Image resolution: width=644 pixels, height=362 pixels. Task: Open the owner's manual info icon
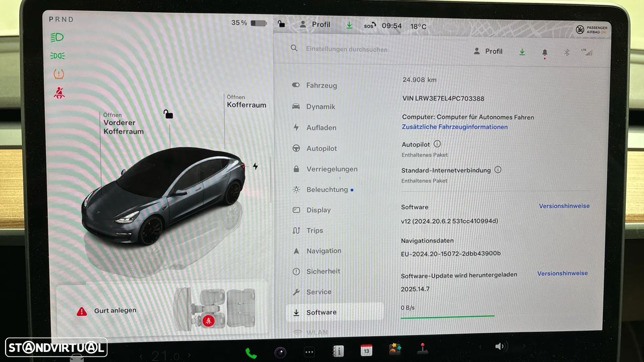pyautogui.click(x=338, y=351)
